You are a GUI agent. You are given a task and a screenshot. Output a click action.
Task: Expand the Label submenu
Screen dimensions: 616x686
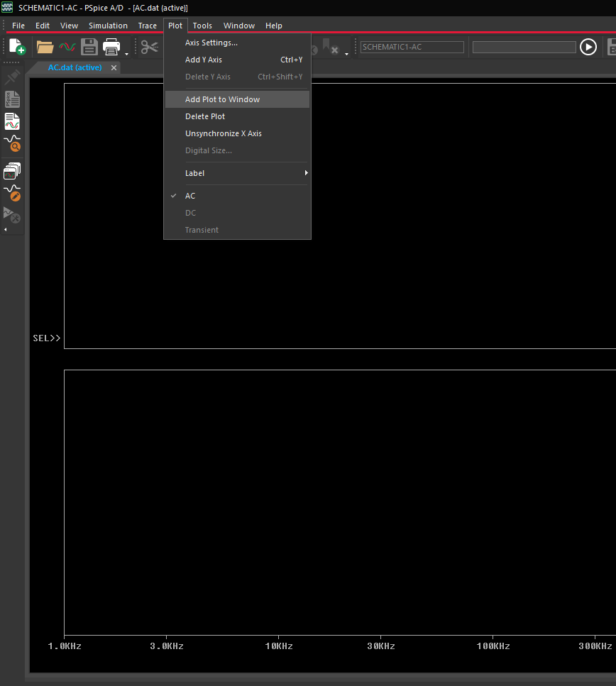(237, 173)
